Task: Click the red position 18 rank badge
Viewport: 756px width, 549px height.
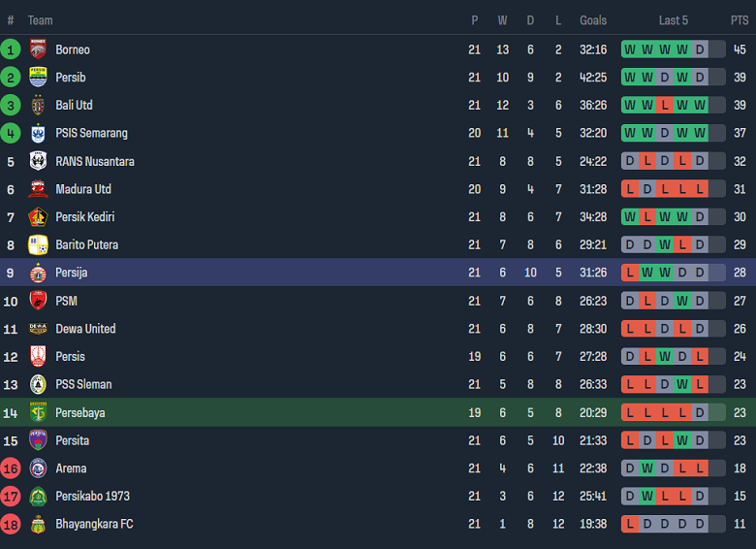Action: [11, 525]
